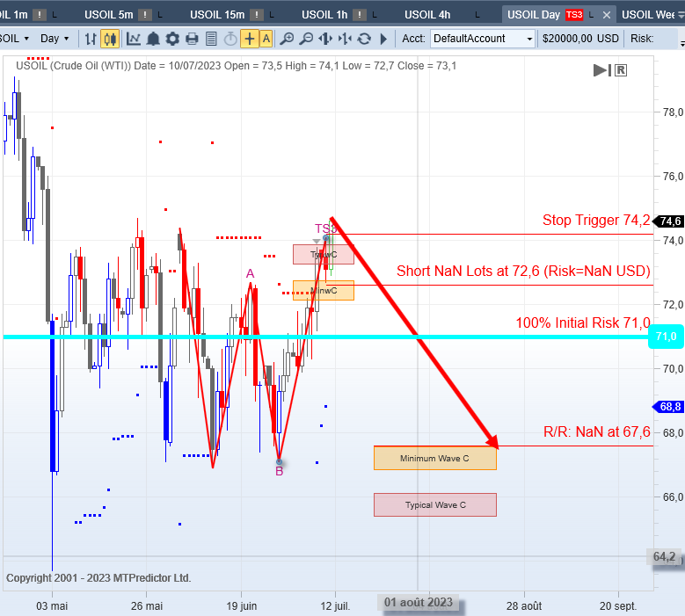Image resolution: width=685 pixels, height=616 pixels.
Task: Select the Stop Trigger 74,2 label
Action: [x=596, y=220]
